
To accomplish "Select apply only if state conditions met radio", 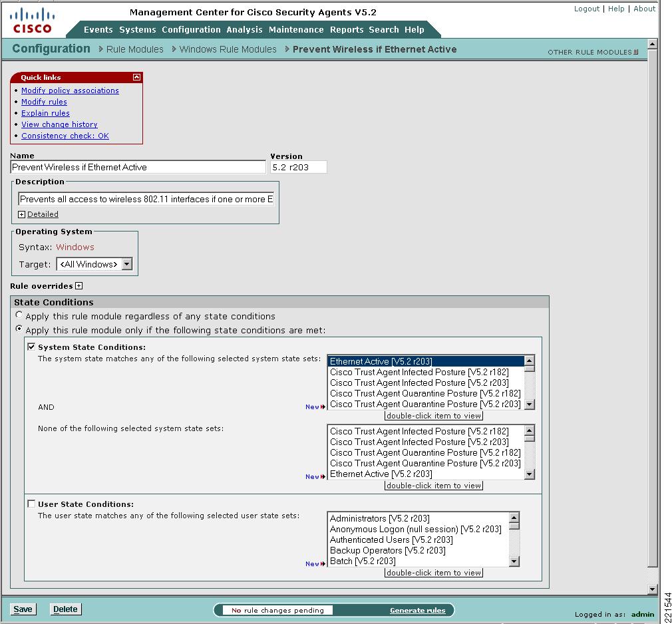I will (19, 329).
